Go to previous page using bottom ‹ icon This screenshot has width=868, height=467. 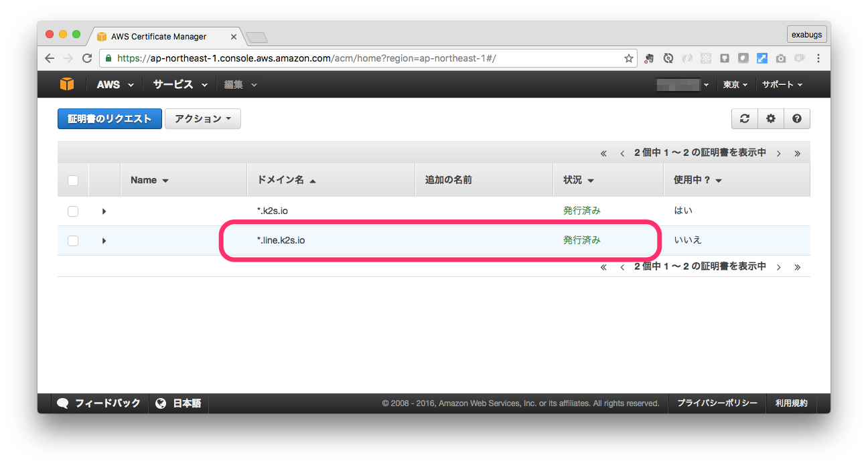click(x=622, y=267)
